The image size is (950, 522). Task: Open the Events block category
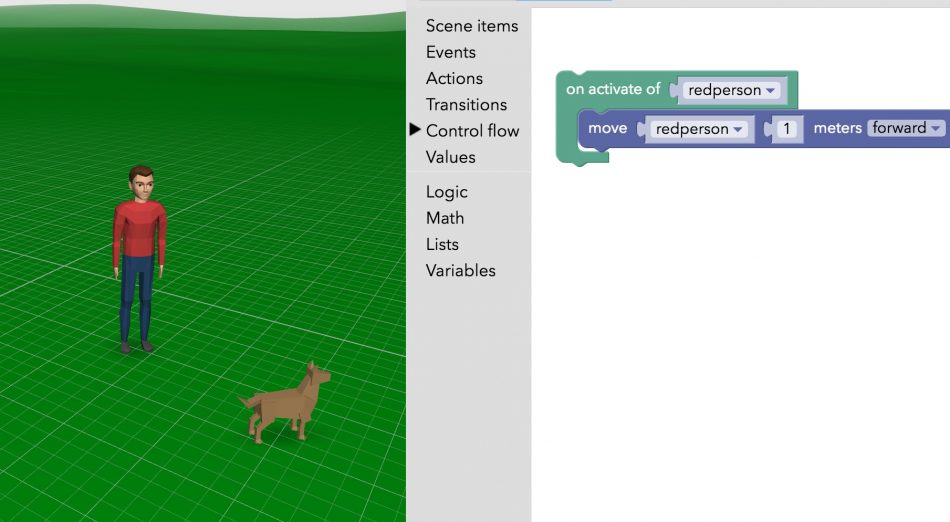pos(450,52)
